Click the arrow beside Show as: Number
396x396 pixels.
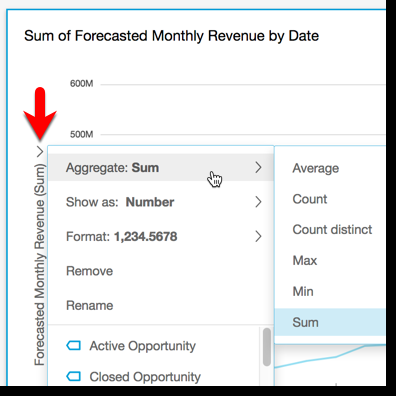coord(258,202)
